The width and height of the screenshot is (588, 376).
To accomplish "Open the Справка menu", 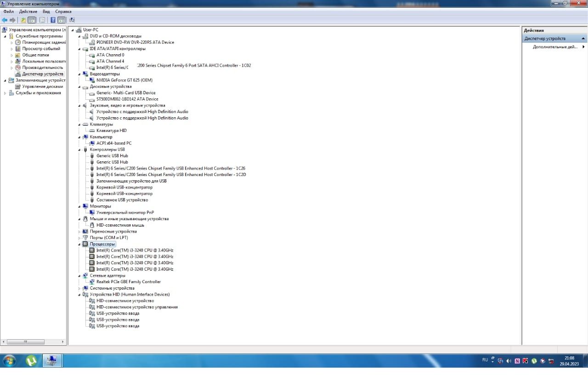I will pos(63,11).
